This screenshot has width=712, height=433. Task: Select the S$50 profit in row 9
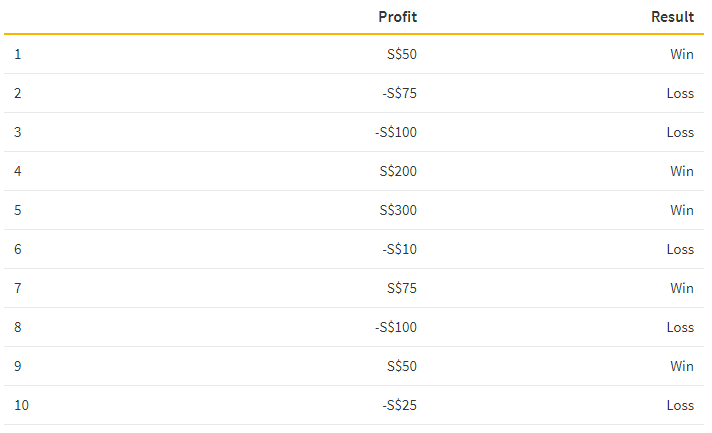[x=401, y=366]
